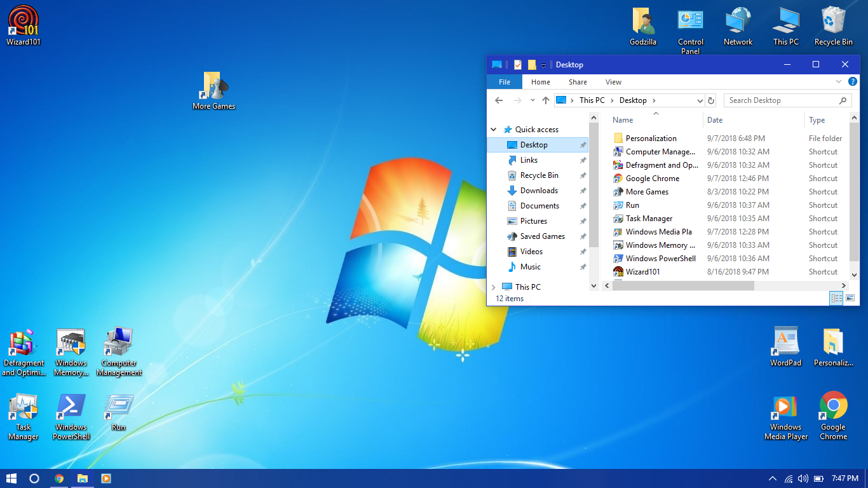Click the Search Desktop field
This screenshot has width=868, height=488.
click(x=787, y=100)
